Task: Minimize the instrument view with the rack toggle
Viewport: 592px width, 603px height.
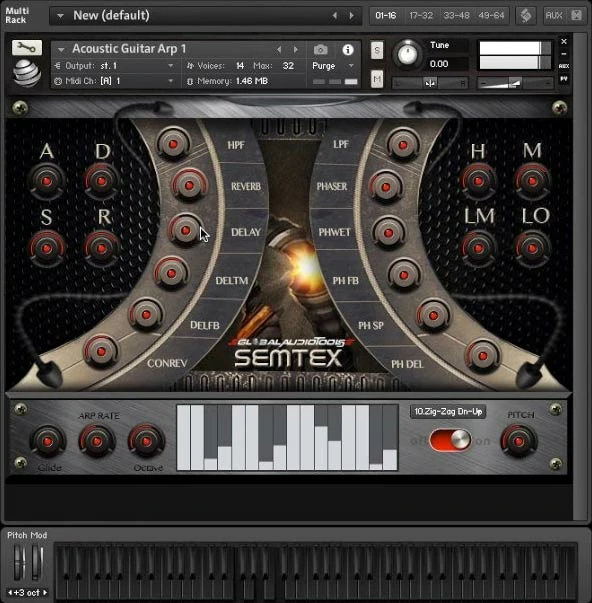Action: pyautogui.click(x=564, y=54)
